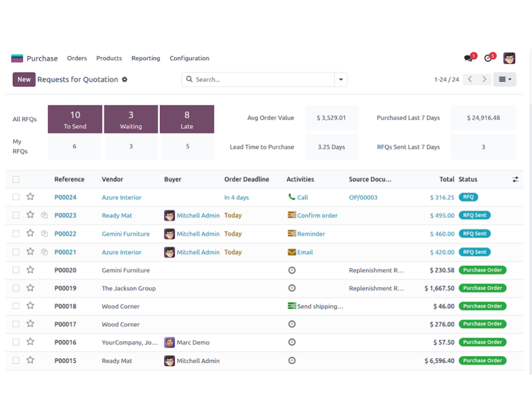Screen dimensions: 532x416
Task: Open the activities clock icon
Action: (x=488, y=58)
